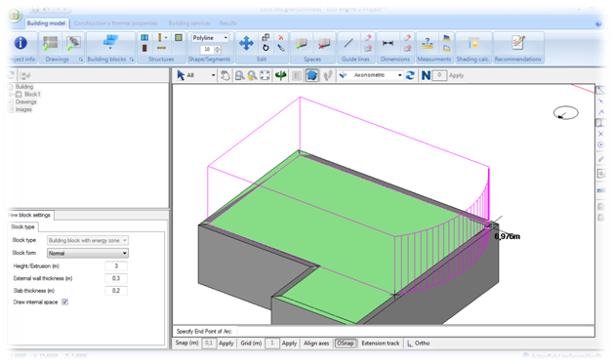
Task: Click the North direction N icon
Action: tap(426, 75)
